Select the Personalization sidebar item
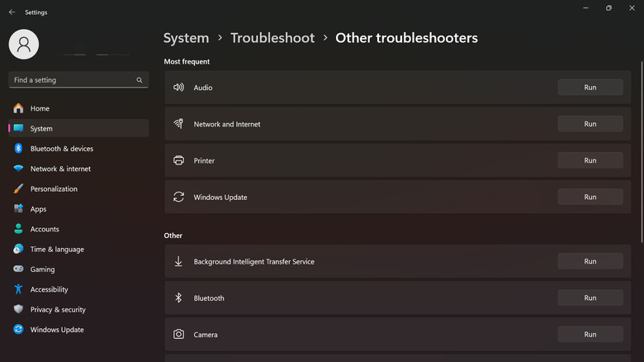The height and width of the screenshot is (362, 644). (x=54, y=189)
